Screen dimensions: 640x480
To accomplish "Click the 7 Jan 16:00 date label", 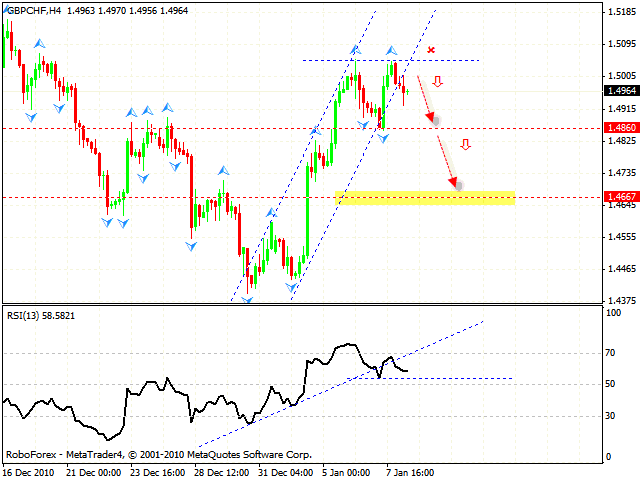I will point(410,473).
